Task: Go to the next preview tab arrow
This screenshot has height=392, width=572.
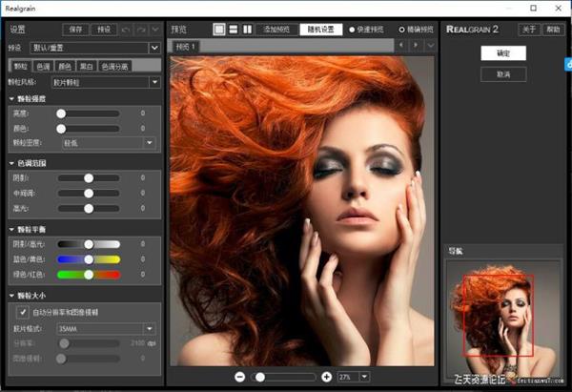Action: [x=416, y=46]
